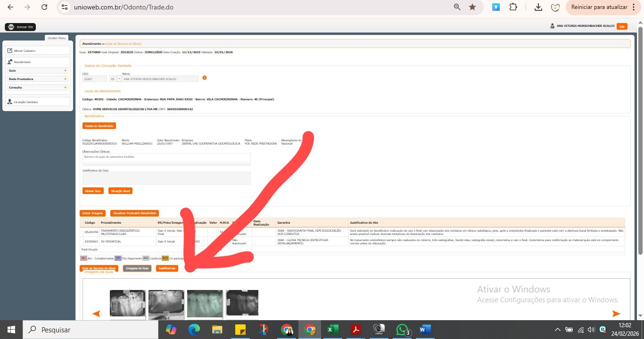
Task: Open WhatsApp from the taskbar
Action: 402,330
